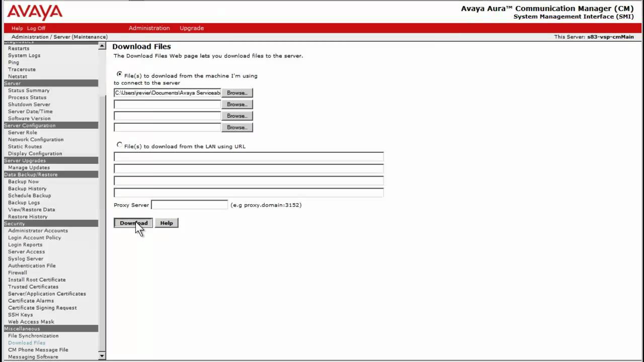Open Shutdown Server link
This screenshot has width=644, height=362.
(29, 105)
